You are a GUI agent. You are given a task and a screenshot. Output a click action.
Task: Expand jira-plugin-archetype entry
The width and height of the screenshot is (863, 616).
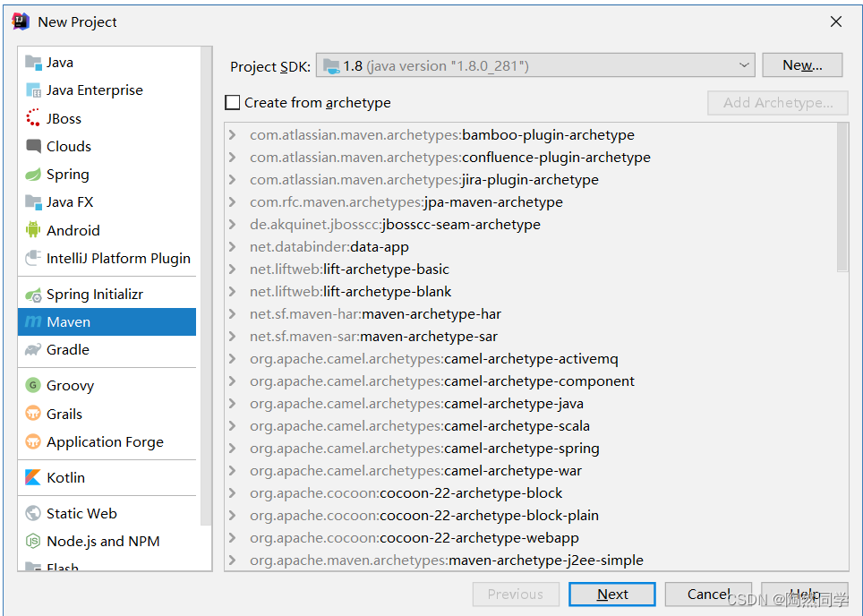pos(232,179)
